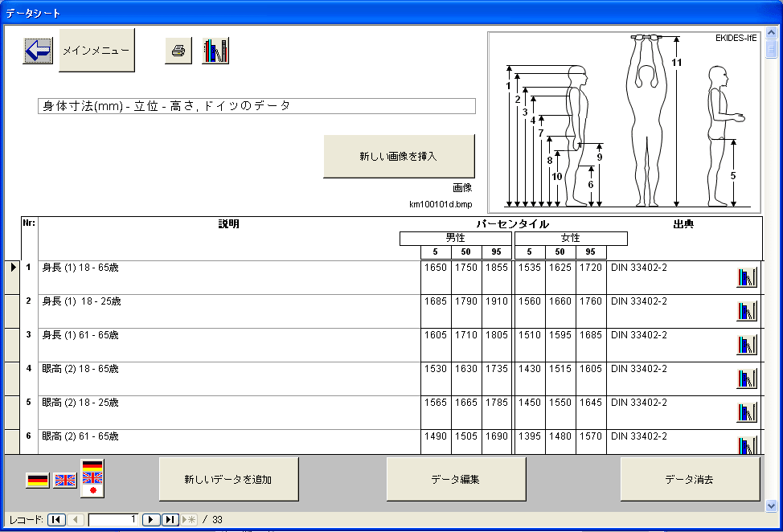Image resolution: width=783 pixels, height=532 pixels.
Task: Go to next record in navigator
Action: [150, 520]
